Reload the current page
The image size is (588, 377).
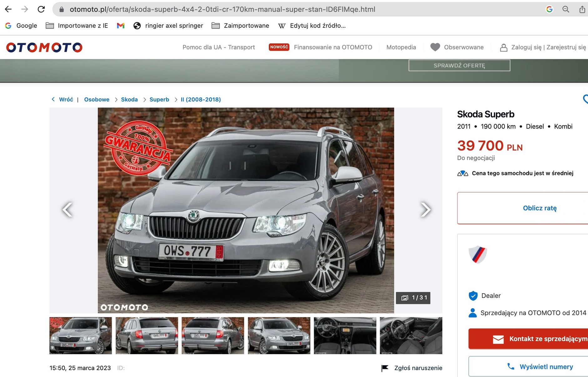(x=41, y=9)
